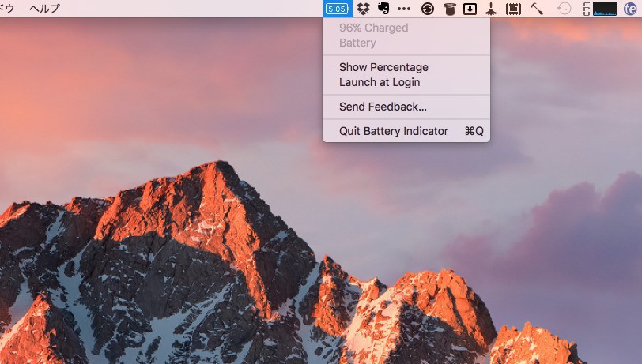Click the round 'te' menu bar icon
This screenshot has width=642, height=364.
click(x=630, y=9)
